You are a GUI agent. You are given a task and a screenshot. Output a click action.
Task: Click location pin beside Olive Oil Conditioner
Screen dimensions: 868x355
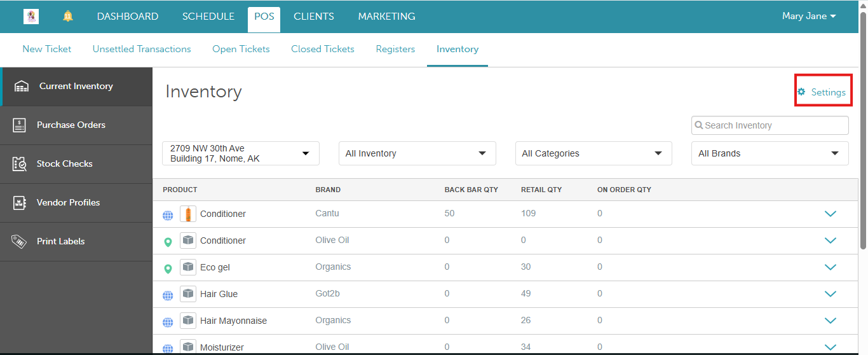pos(168,242)
